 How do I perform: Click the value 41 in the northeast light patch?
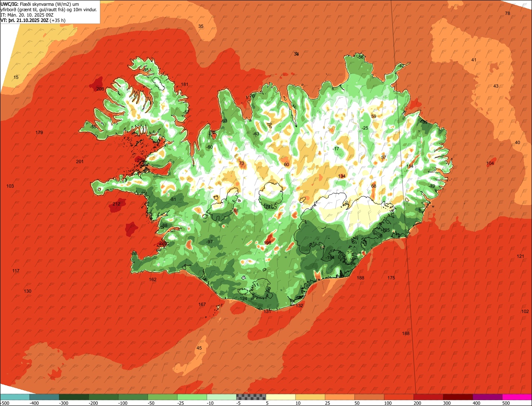tap(473, 60)
